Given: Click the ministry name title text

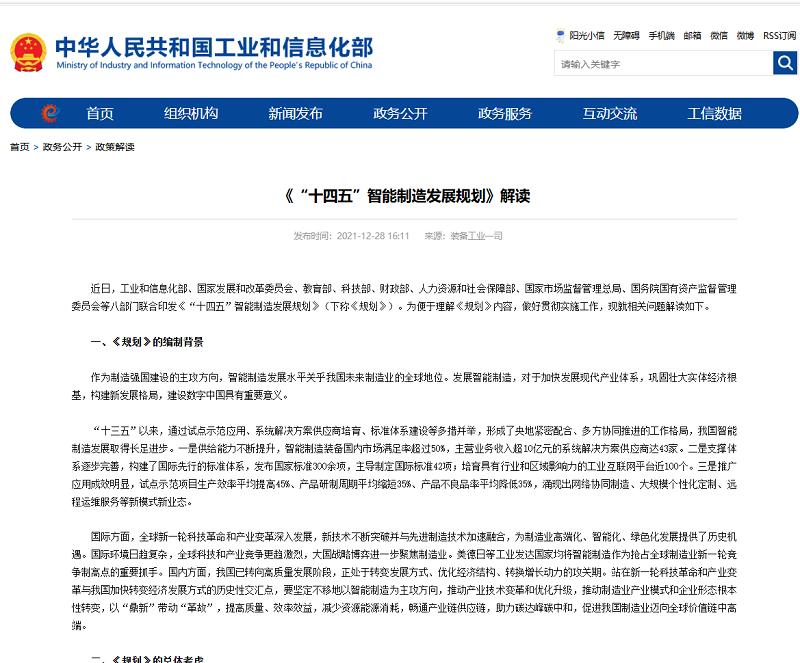Looking at the screenshot, I should (x=214, y=47).
